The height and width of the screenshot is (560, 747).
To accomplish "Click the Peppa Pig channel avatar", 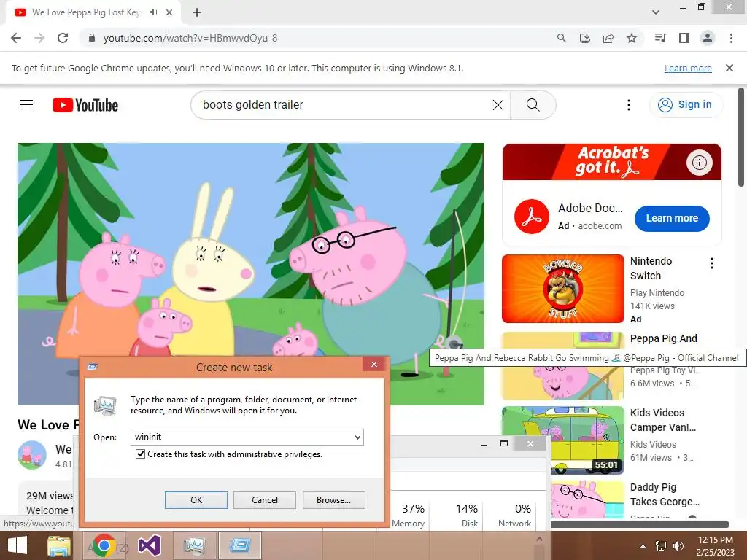I will (x=32, y=455).
